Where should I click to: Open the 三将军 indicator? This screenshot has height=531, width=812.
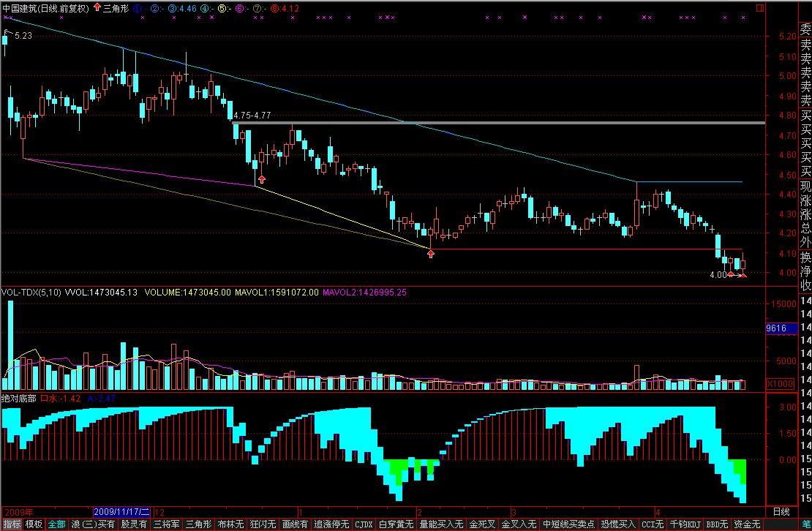click(166, 525)
